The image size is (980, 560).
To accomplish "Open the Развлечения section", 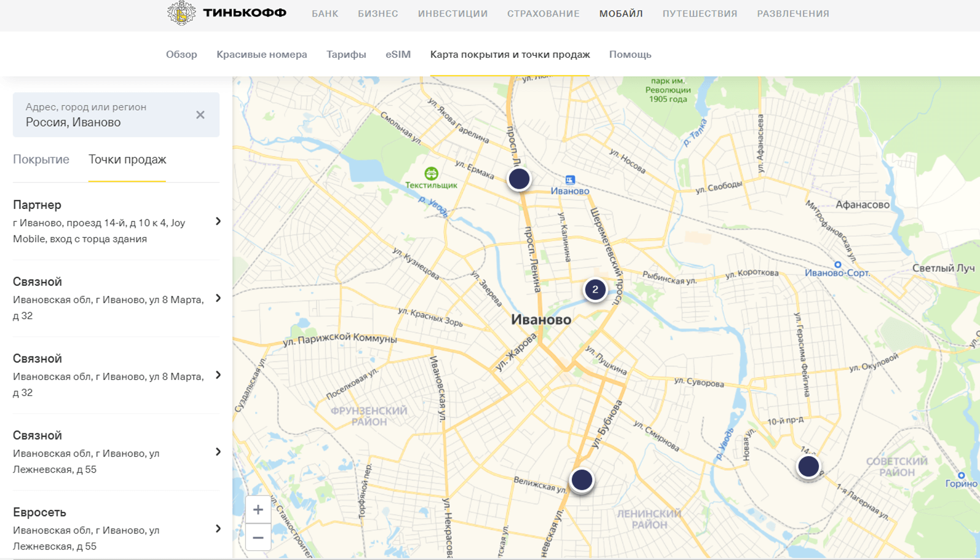I will point(793,14).
